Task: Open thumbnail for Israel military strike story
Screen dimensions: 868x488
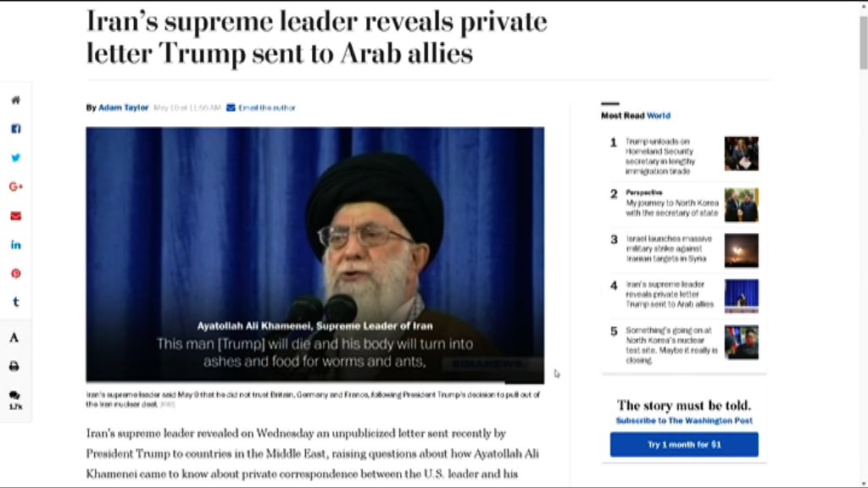Action: [x=741, y=251]
